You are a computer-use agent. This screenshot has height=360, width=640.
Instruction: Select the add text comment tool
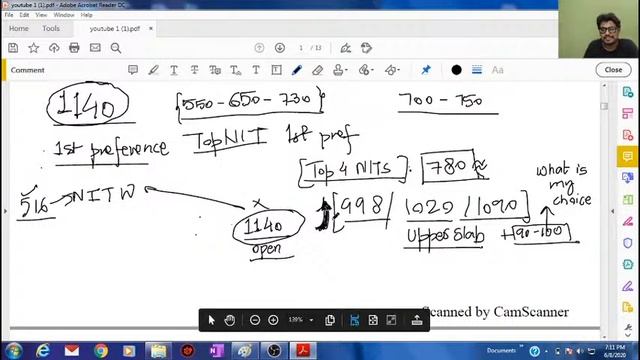pos(256,70)
